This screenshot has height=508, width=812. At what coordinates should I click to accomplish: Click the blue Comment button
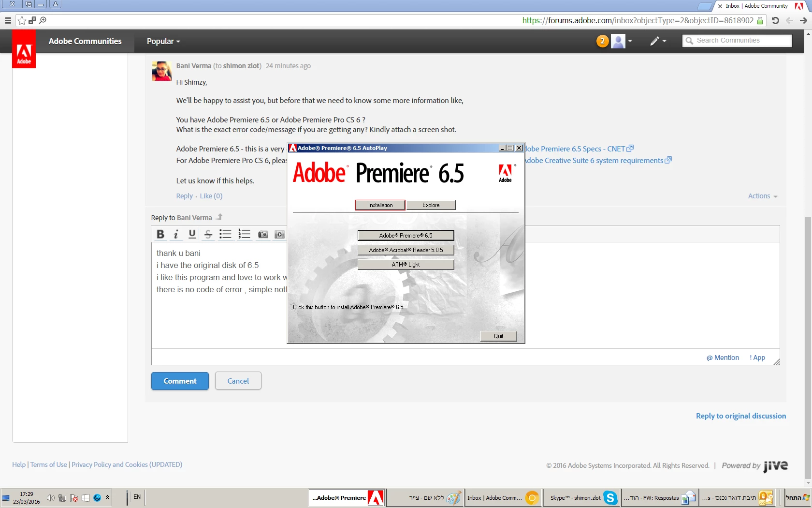point(180,381)
